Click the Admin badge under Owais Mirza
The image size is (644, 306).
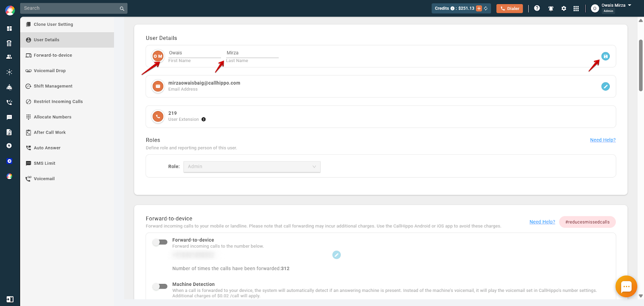click(608, 11)
